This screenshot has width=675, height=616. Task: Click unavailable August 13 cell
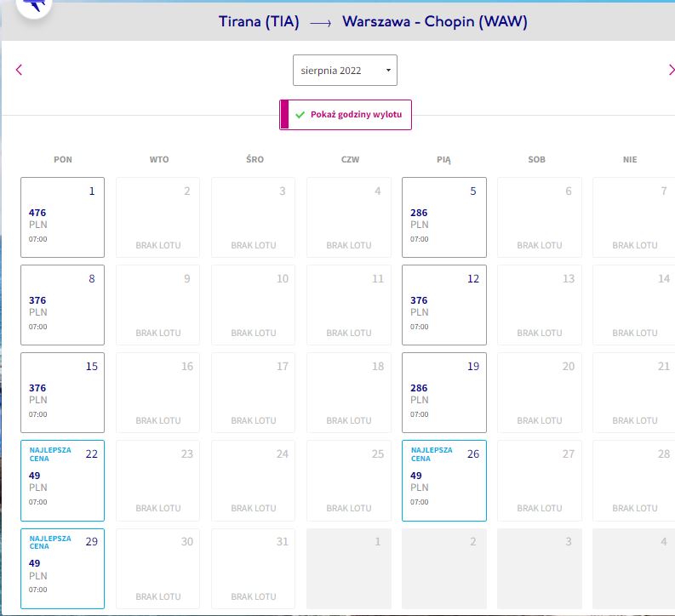540,305
